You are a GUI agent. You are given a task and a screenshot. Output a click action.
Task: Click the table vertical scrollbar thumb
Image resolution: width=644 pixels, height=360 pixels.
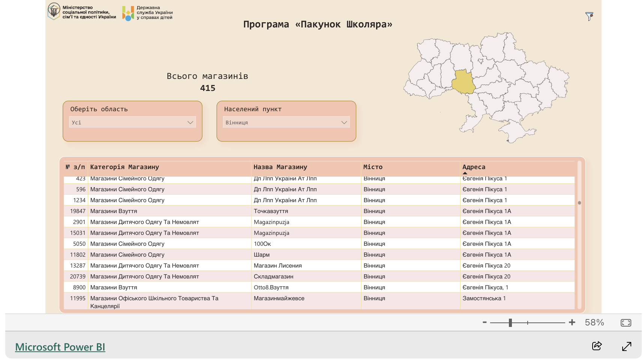[x=579, y=203]
